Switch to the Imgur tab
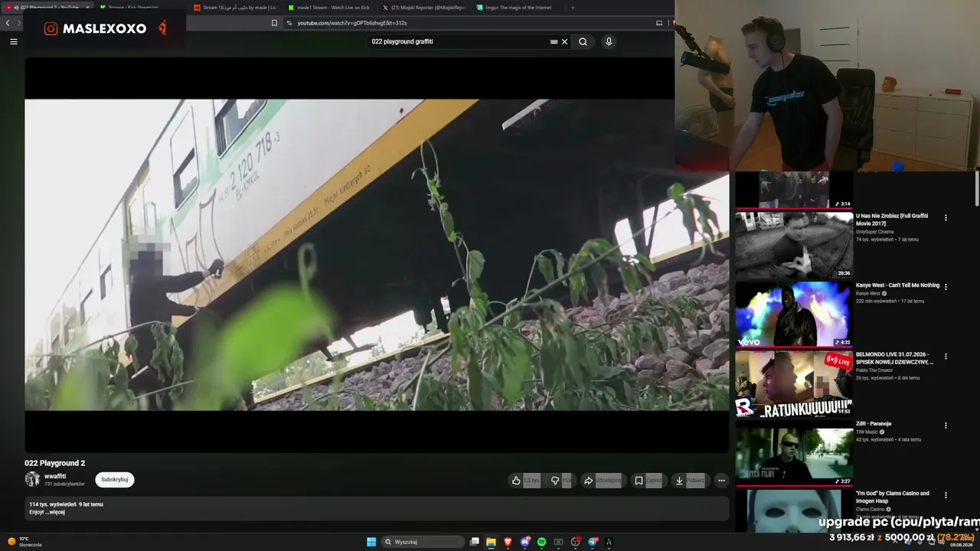 click(x=517, y=8)
